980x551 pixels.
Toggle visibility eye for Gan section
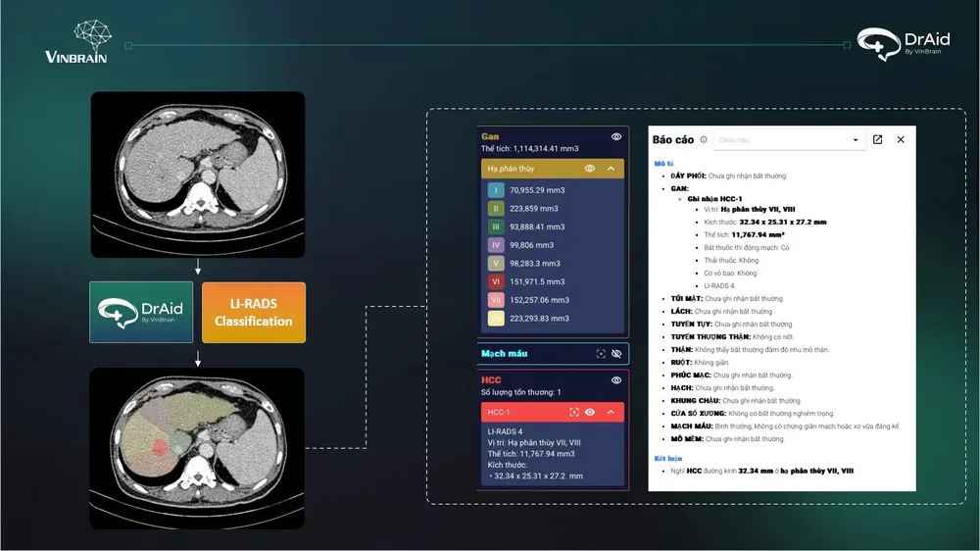pos(616,137)
